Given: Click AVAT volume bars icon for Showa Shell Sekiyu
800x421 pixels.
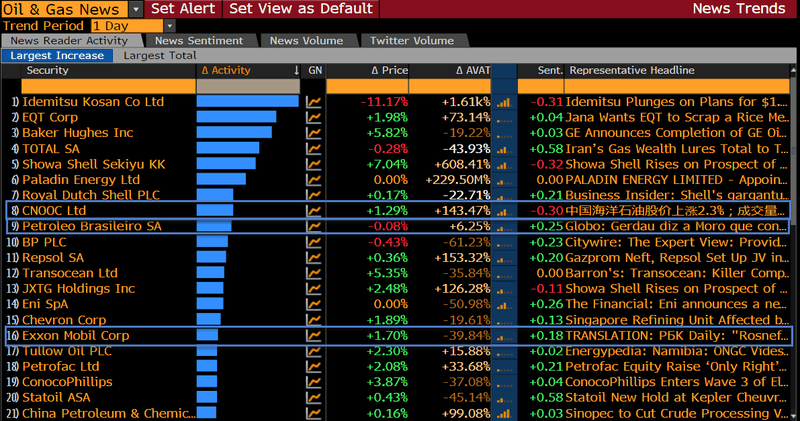Looking at the screenshot, I should [504, 165].
